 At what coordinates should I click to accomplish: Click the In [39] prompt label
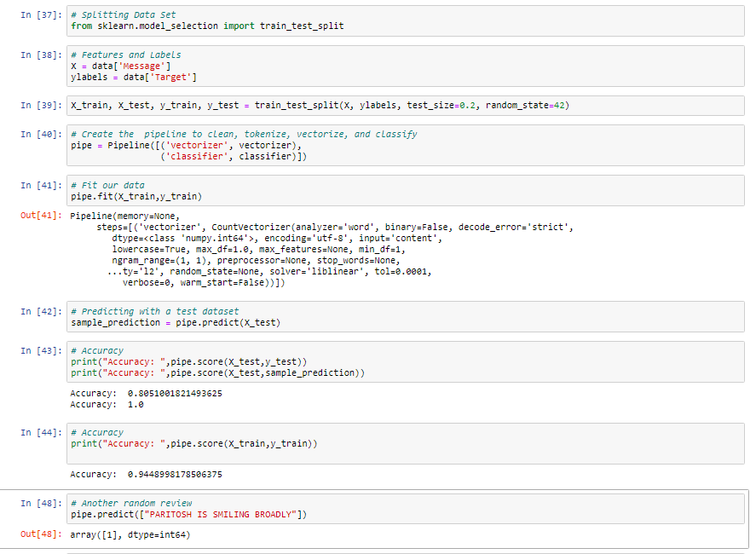pos(41,105)
